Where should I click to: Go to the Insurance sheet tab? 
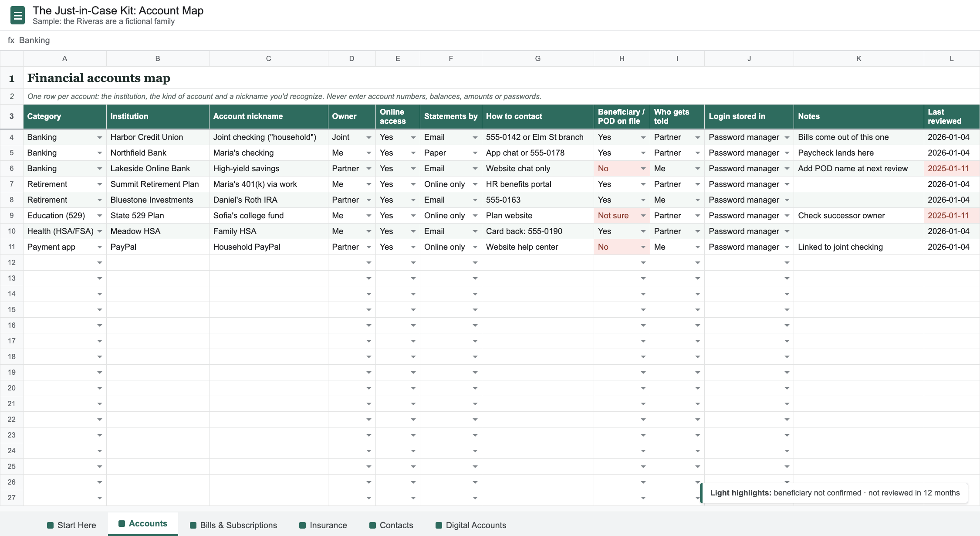click(323, 525)
